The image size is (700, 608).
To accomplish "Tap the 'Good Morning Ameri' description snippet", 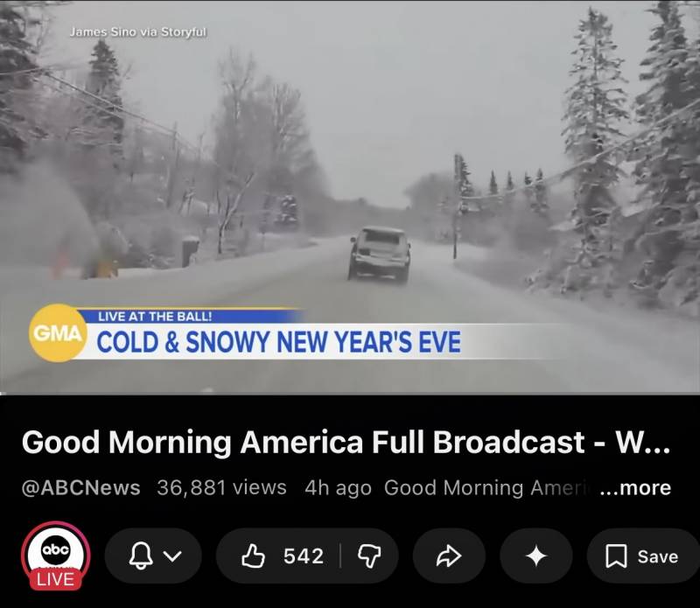I will [x=491, y=487].
